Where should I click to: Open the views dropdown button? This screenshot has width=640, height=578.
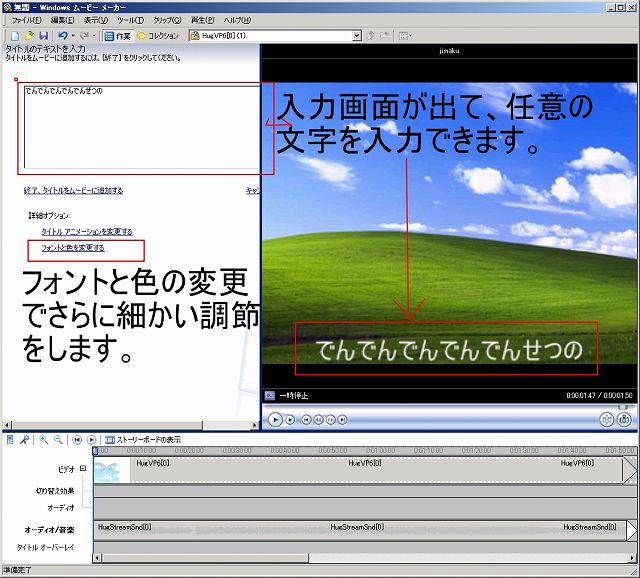[405, 36]
